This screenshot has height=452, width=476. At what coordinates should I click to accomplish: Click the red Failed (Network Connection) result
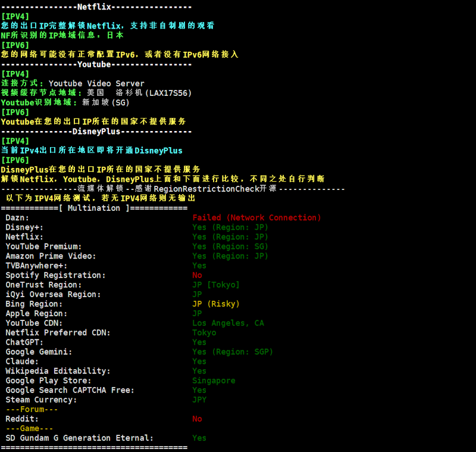(256, 218)
